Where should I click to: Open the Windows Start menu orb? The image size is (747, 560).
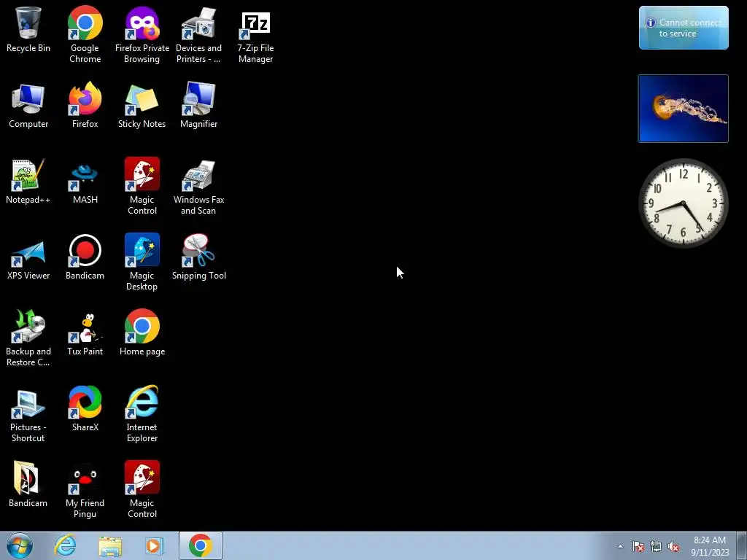(20, 545)
